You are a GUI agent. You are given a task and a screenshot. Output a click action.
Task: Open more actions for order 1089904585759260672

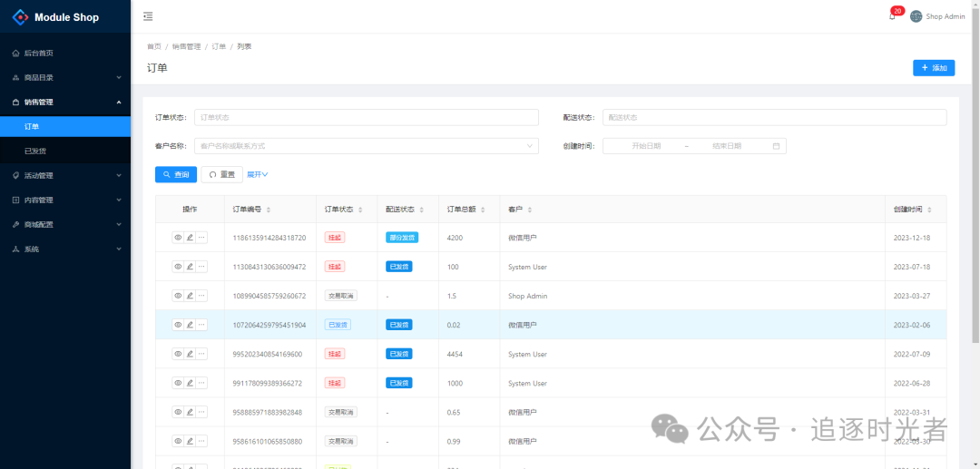tap(201, 296)
